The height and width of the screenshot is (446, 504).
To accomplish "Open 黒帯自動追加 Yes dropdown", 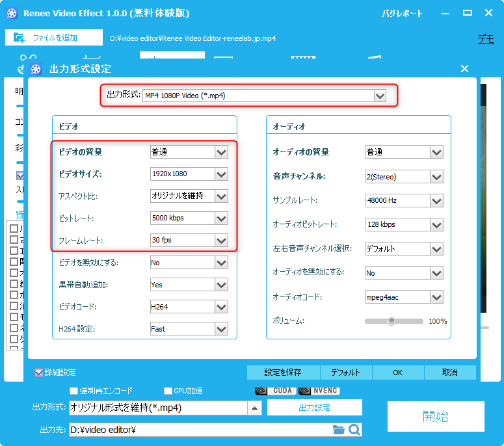I will click(221, 285).
